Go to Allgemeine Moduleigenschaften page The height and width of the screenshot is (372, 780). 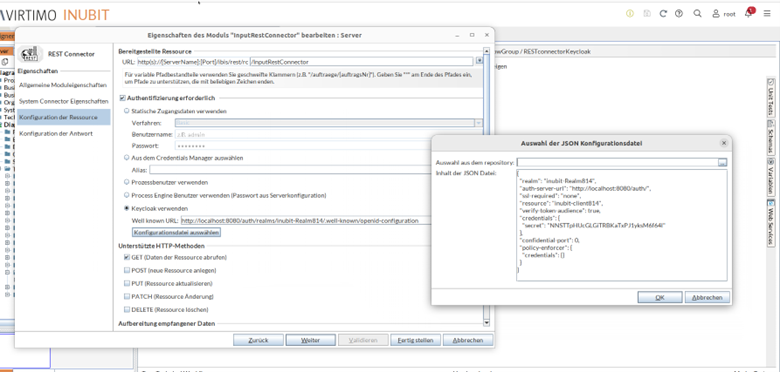[63, 85]
